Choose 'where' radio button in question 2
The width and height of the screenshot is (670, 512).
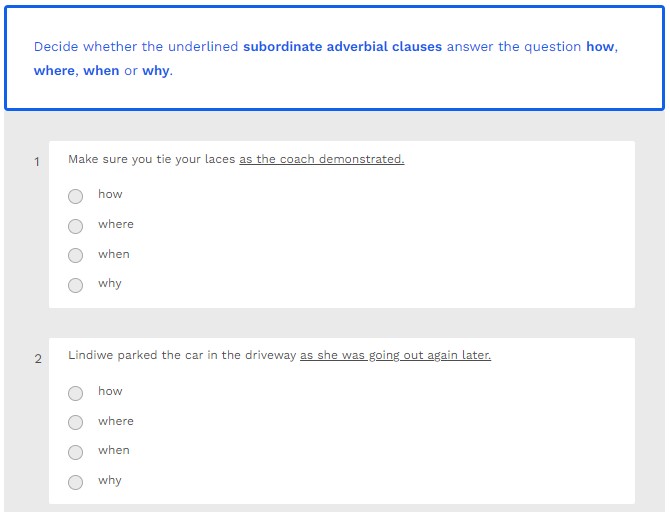(x=76, y=423)
